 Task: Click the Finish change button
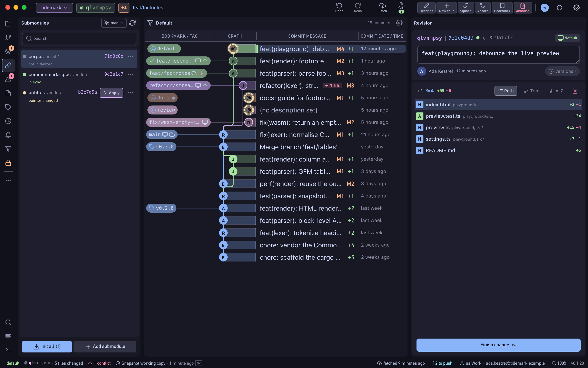click(x=498, y=345)
